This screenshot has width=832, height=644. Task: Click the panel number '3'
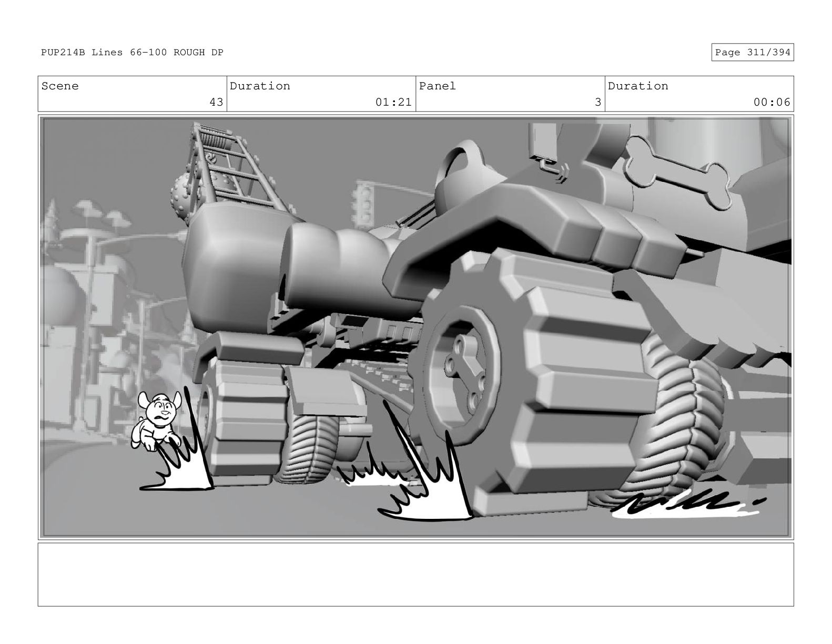click(597, 102)
